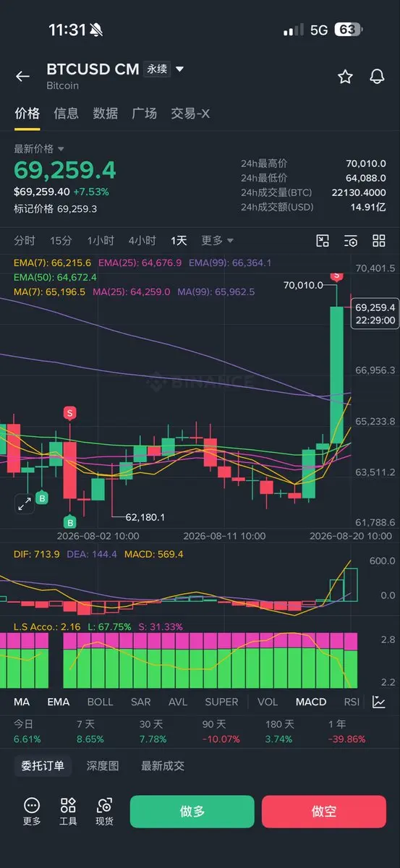Open the 工具 tools icon

pos(68,812)
